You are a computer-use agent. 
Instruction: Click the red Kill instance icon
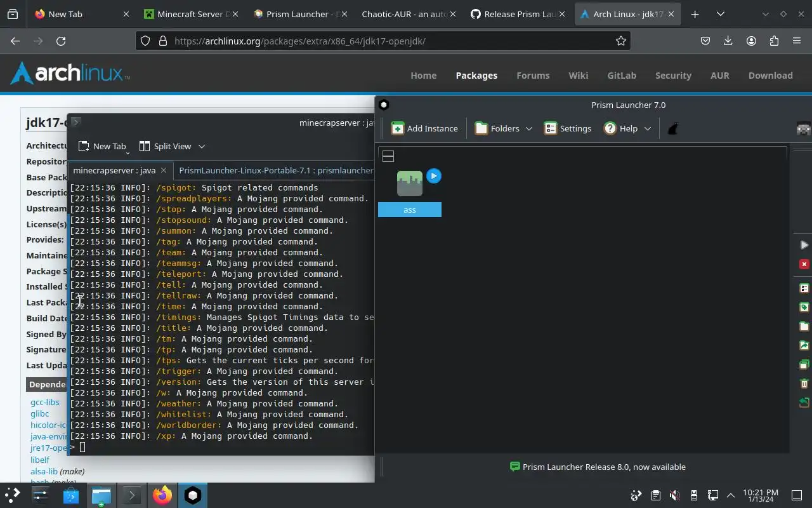(x=804, y=264)
